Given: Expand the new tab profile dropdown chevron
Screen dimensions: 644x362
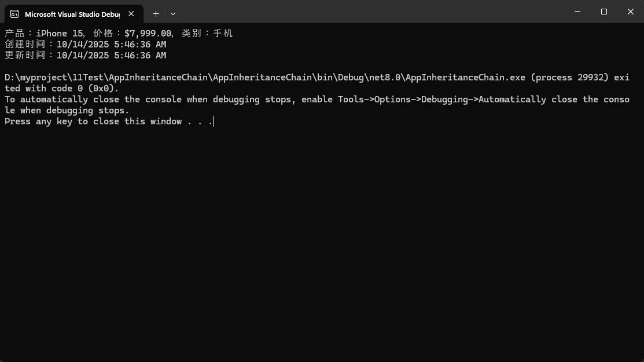Looking at the screenshot, I should [x=172, y=13].
